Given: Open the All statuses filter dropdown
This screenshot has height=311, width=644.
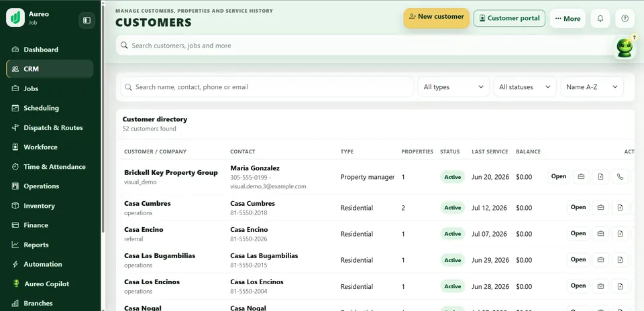Looking at the screenshot, I should pyautogui.click(x=525, y=87).
